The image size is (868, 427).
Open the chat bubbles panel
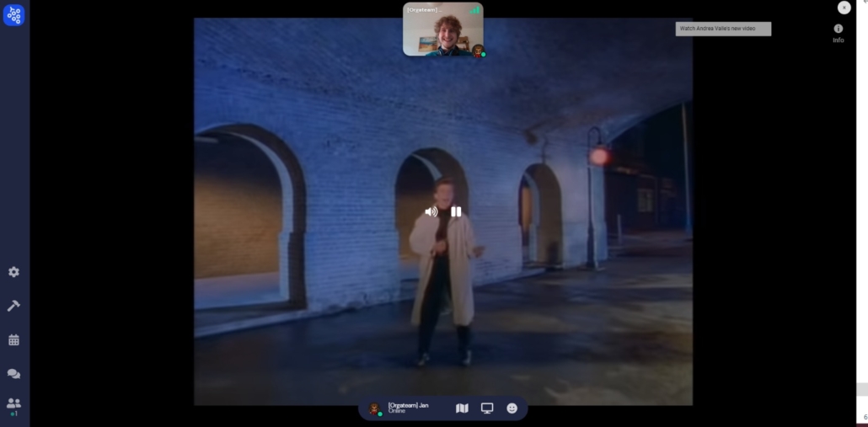click(13, 374)
